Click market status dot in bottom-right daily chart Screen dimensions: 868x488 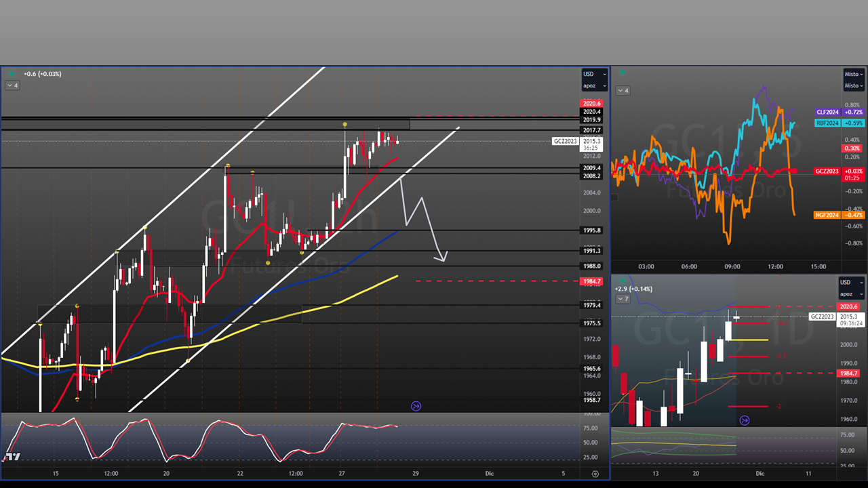[x=623, y=280]
